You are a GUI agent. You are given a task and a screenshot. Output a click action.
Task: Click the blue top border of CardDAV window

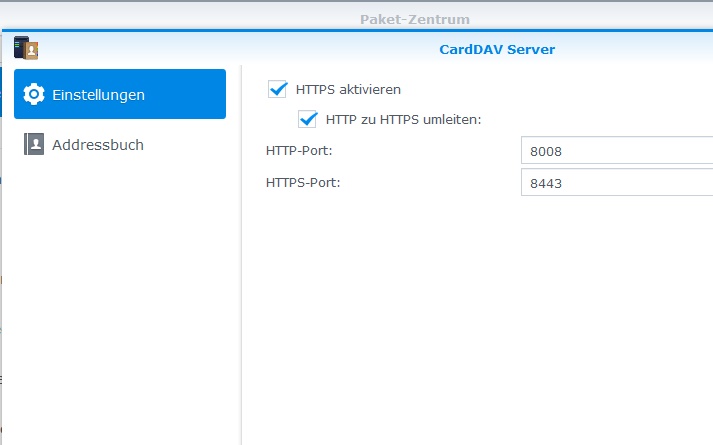point(357,30)
